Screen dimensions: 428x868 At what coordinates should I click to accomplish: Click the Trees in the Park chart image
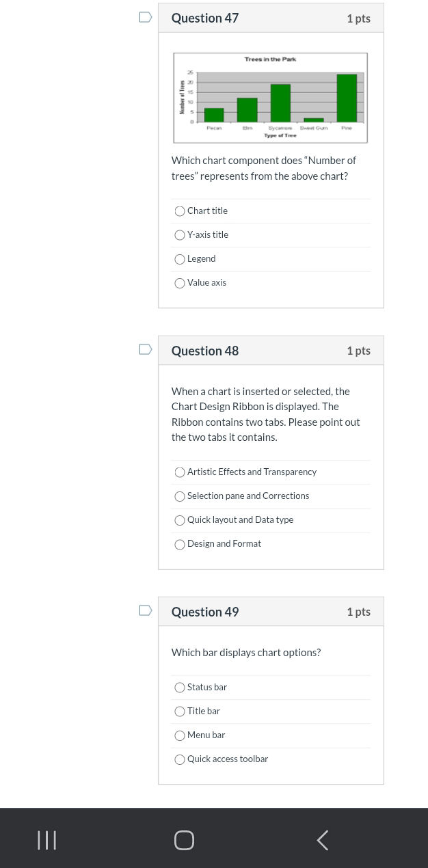pyautogui.click(x=270, y=98)
